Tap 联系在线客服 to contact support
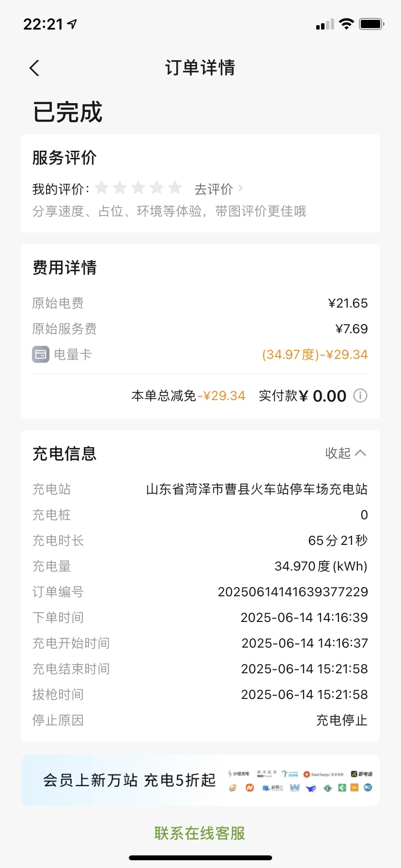Image resolution: width=401 pixels, height=868 pixels. (x=200, y=833)
